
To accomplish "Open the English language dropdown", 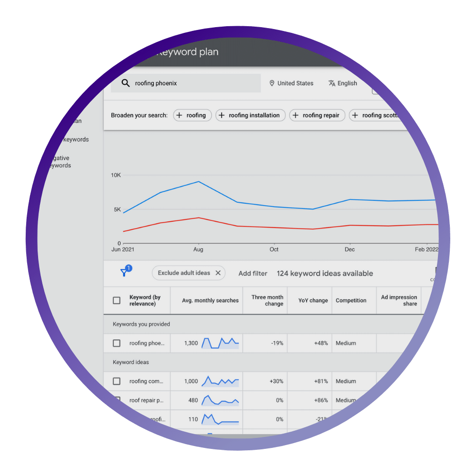I will point(343,83).
